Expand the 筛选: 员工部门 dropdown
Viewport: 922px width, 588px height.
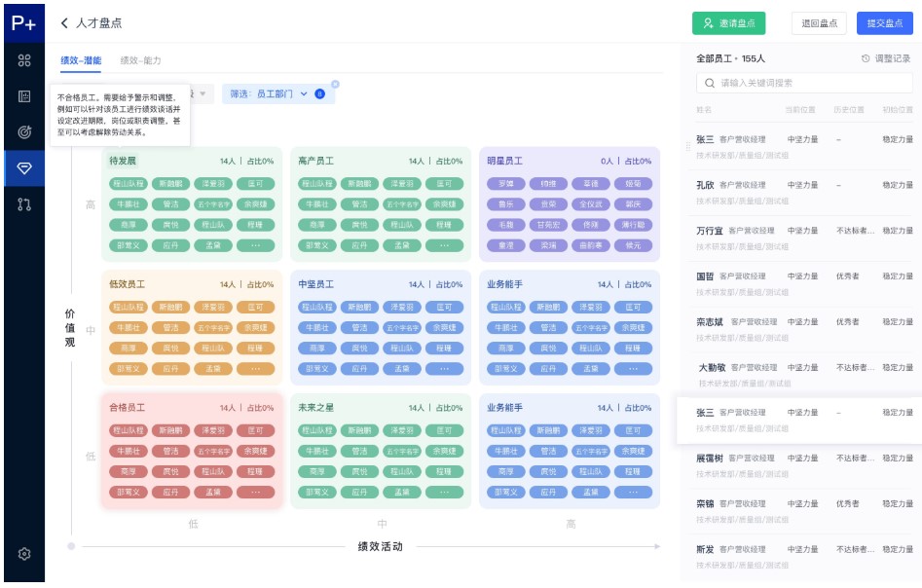coord(304,94)
